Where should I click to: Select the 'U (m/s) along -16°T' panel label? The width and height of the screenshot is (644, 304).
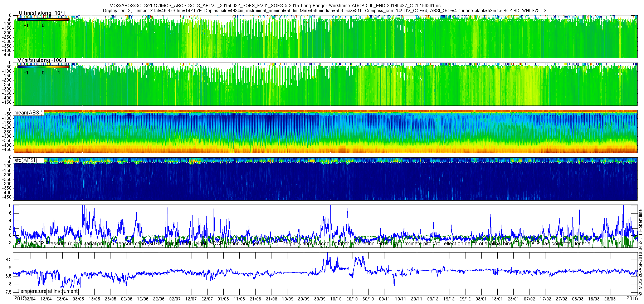pyautogui.click(x=42, y=13)
